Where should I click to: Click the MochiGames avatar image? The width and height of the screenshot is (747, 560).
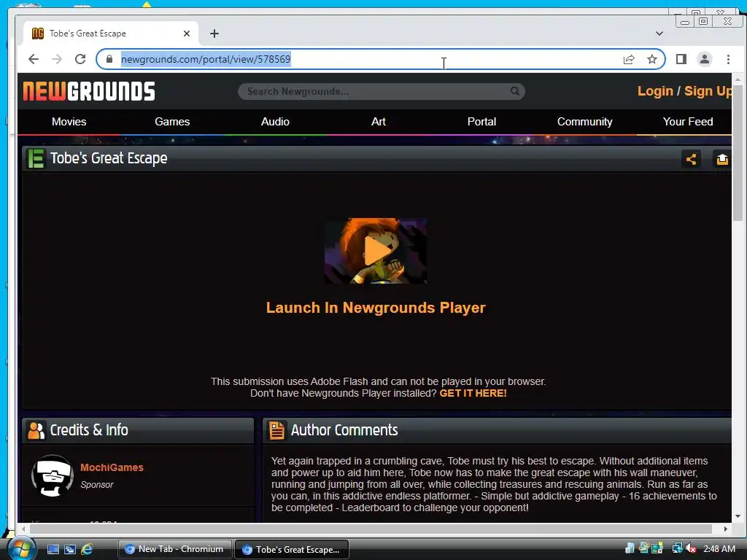[53, 475]
